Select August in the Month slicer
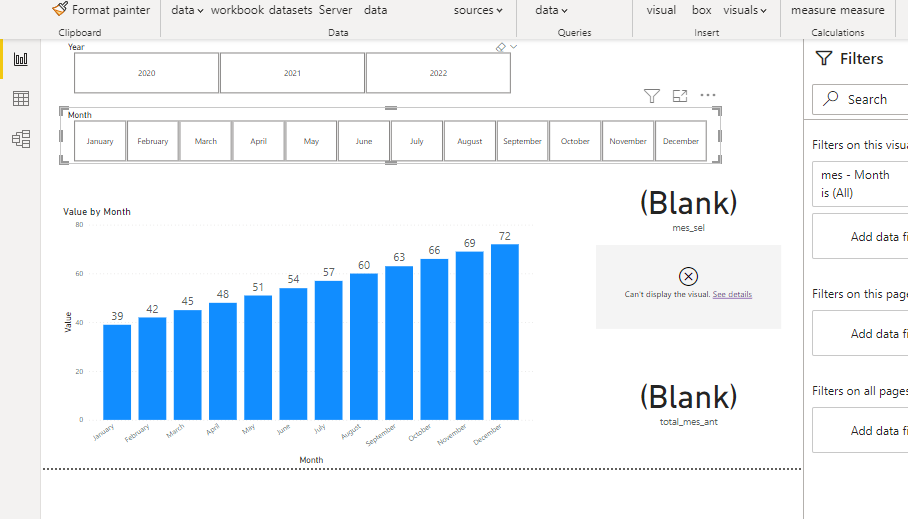The width and height of the screenshot is (908, 519). point(470,141)
